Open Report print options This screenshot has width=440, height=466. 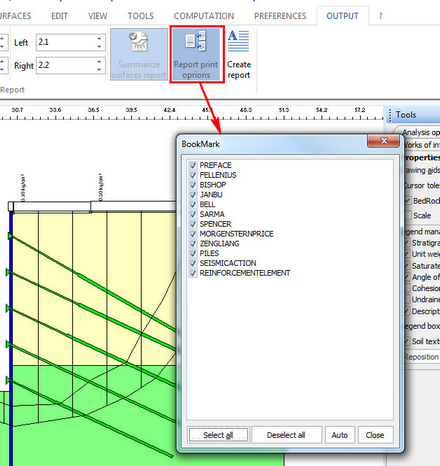196,54
